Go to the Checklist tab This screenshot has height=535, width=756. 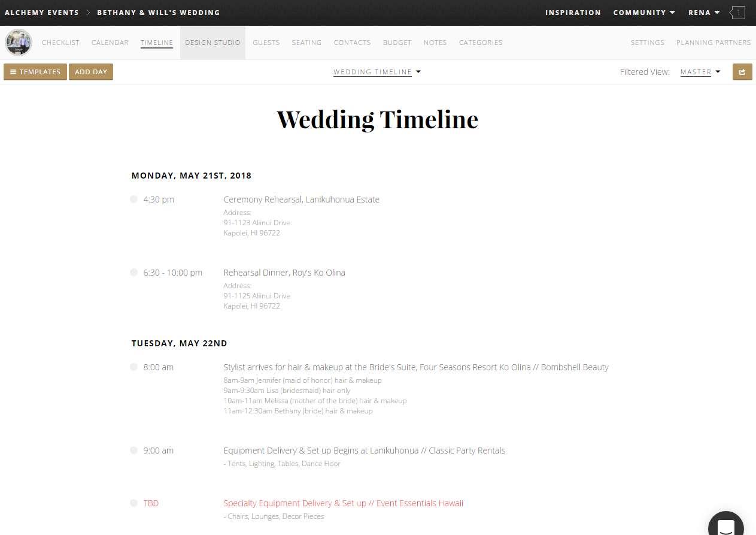coord(60,43)
